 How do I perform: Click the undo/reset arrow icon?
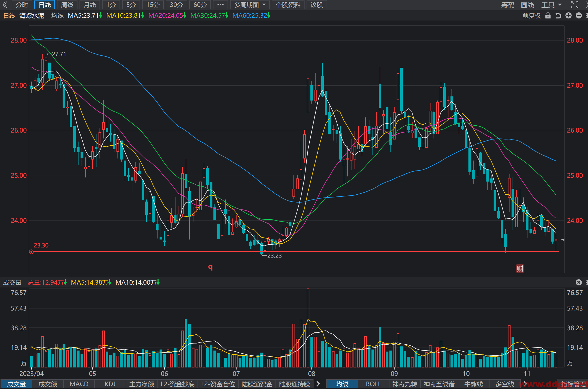pyautogui.click(x=558, y=16)
